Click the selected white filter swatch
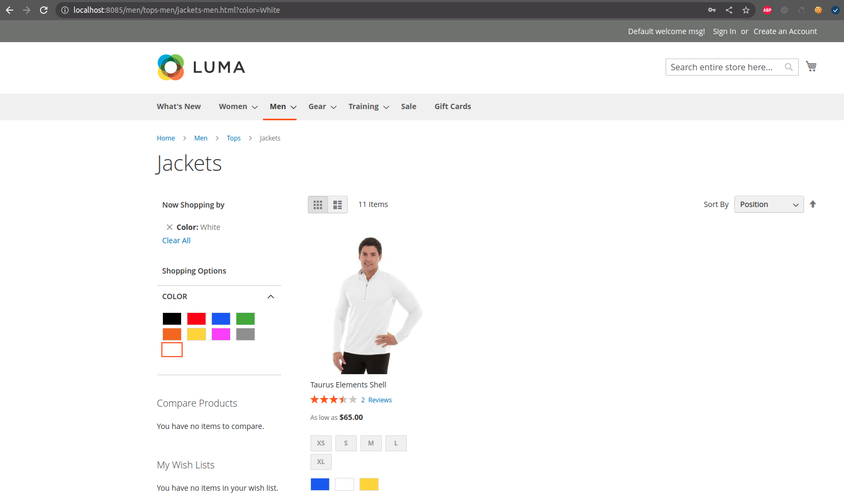 tap(172, 350)
